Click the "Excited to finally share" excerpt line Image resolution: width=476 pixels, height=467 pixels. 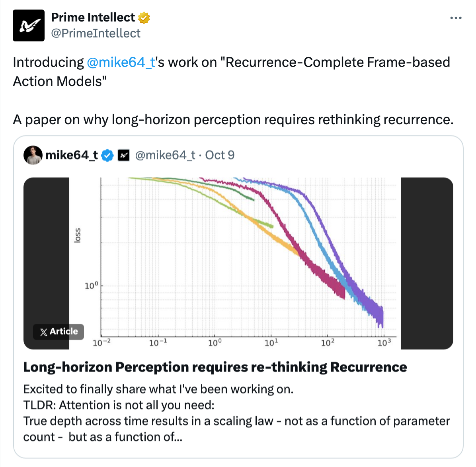pos(158,389)
